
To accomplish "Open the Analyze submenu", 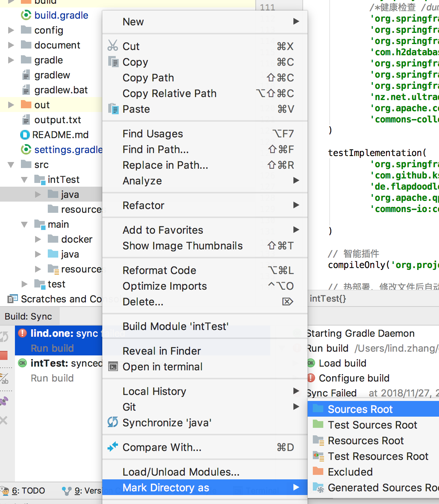I will (205, 181).
